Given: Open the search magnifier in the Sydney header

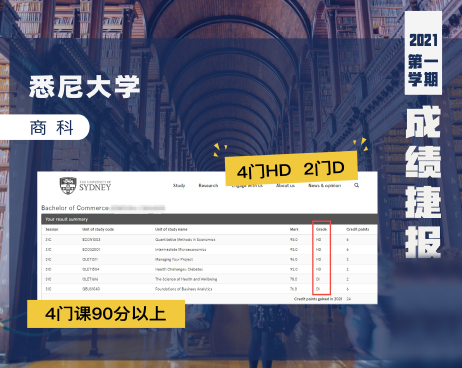Looking at the screenshot, I should coord(356,185).
